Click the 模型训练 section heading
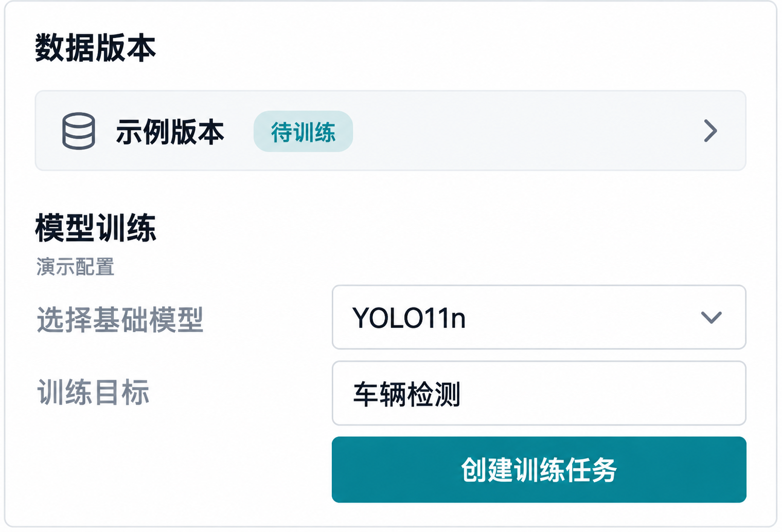 click(x=96, y=228)
